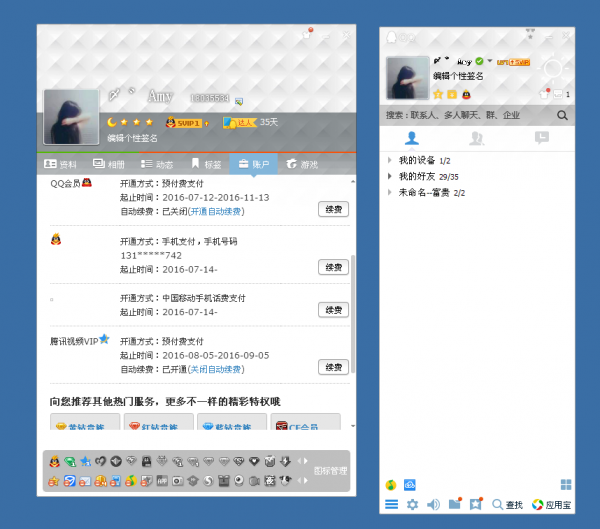Click red penguin icon in icon tray
Screen dimensions: 600x529
[55, 461]
